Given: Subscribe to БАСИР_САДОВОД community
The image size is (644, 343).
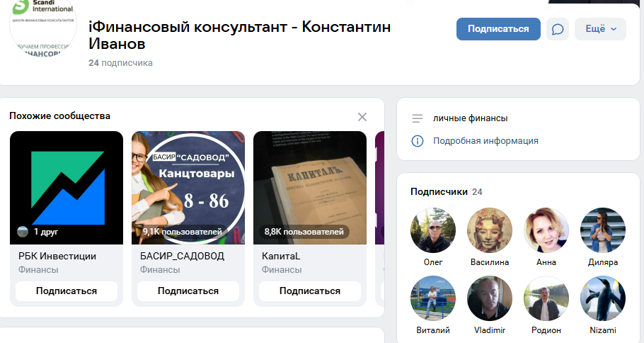Looking at the screenshot, I should pos(188,291).
